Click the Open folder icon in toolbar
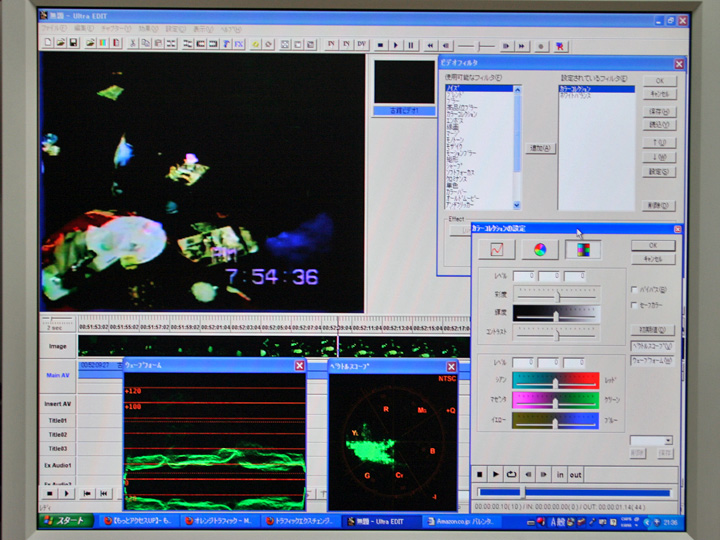This screenshot has height=540, width=720. (60, 43)
